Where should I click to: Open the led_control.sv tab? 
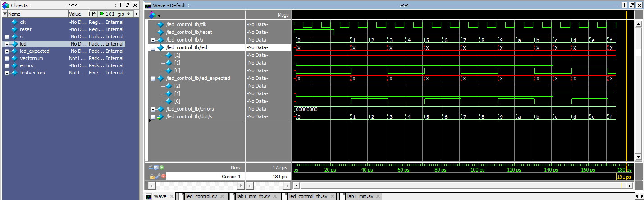201,196
